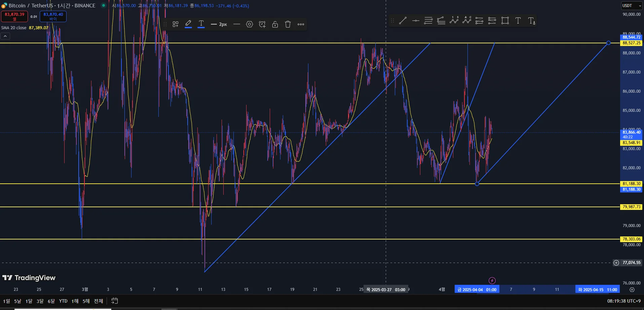Select the YTD time range
The height and width of the screenshot is (310, 644).
point(63,301)
